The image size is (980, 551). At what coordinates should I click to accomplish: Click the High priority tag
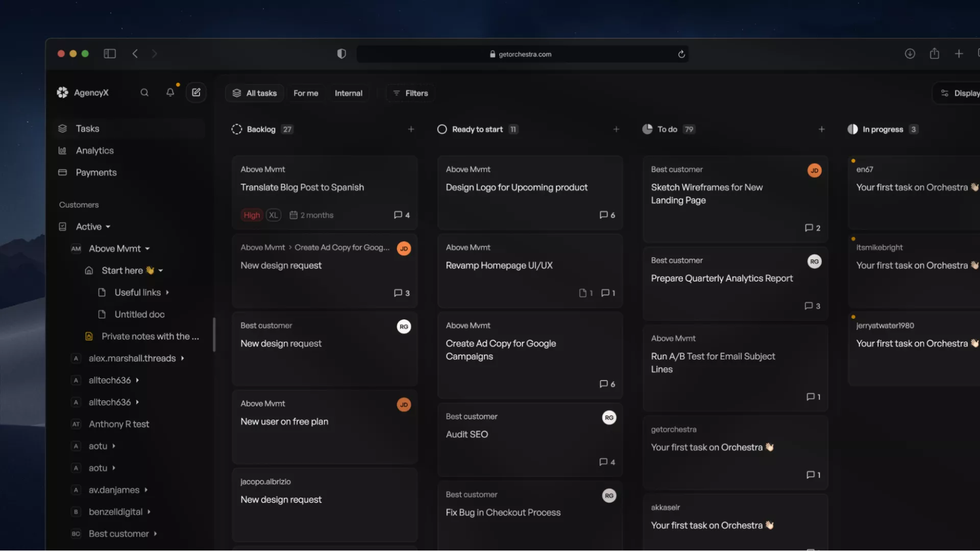click(252, 215)
